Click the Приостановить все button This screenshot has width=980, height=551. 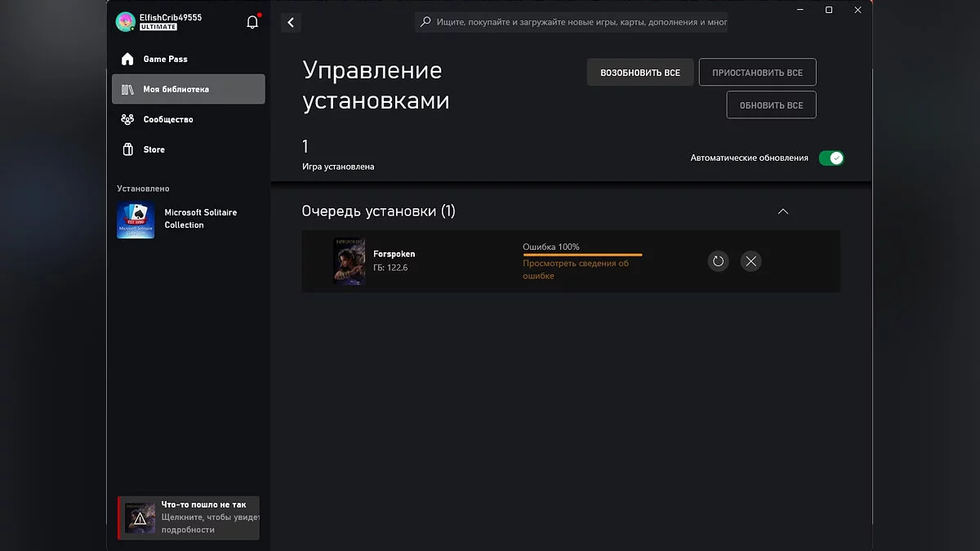click(757, 73)
